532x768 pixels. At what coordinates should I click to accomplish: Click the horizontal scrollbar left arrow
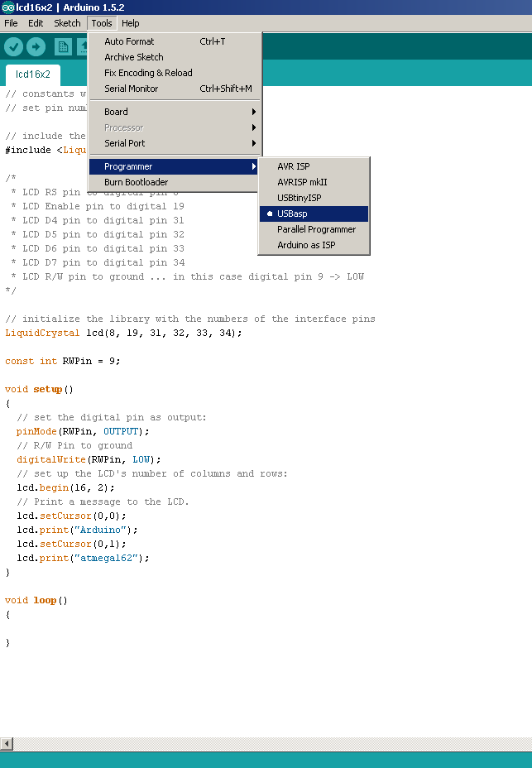(7, 743)
